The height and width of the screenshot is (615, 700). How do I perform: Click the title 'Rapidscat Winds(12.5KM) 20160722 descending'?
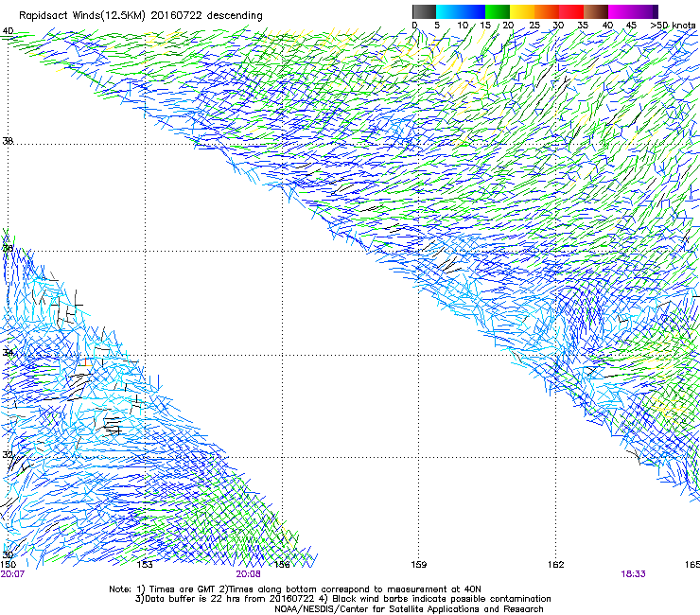pos(141,16)
